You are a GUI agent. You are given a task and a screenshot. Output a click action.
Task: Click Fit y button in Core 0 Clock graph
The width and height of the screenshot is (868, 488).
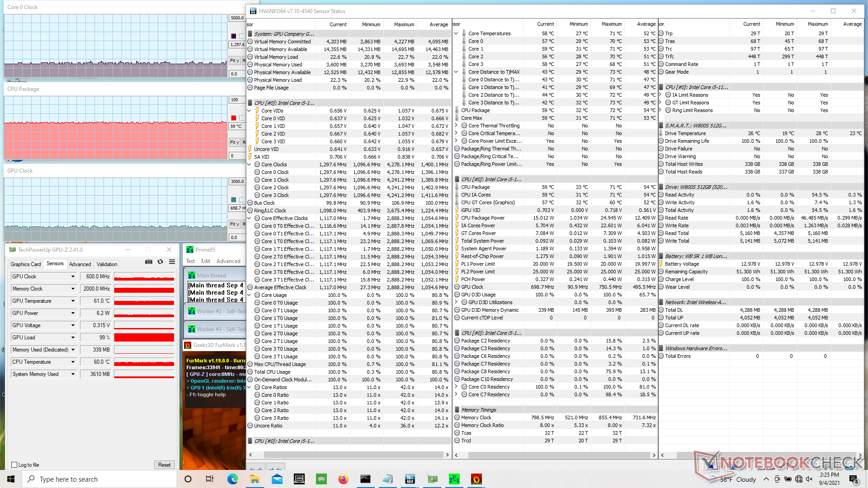tap(235, 61)
